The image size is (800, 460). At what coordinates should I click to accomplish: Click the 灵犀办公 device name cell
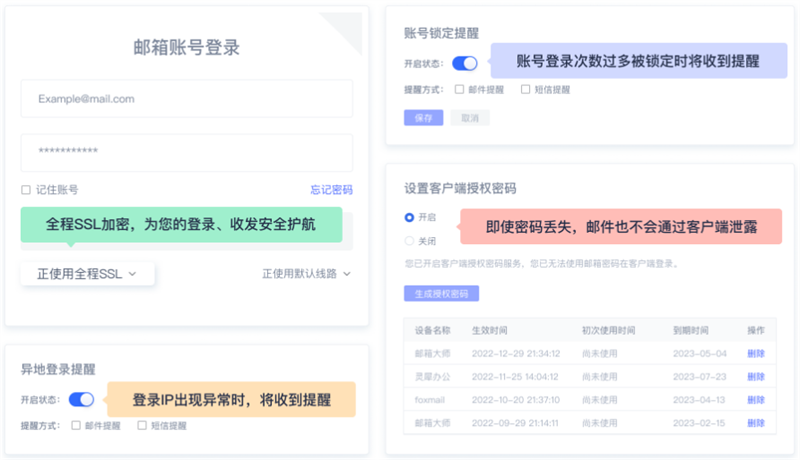pyautogui.click(x=433, y=377)
